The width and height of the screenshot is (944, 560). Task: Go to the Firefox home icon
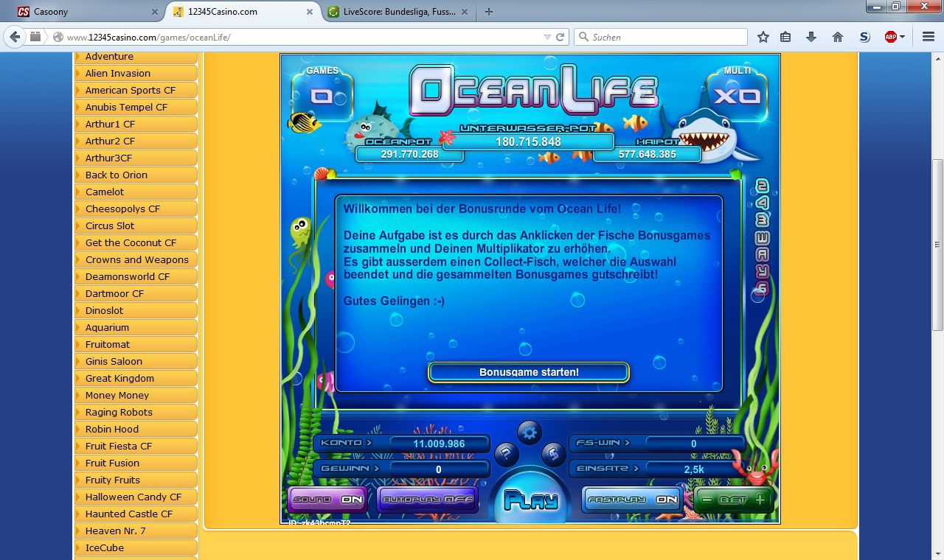pos(838,37)
